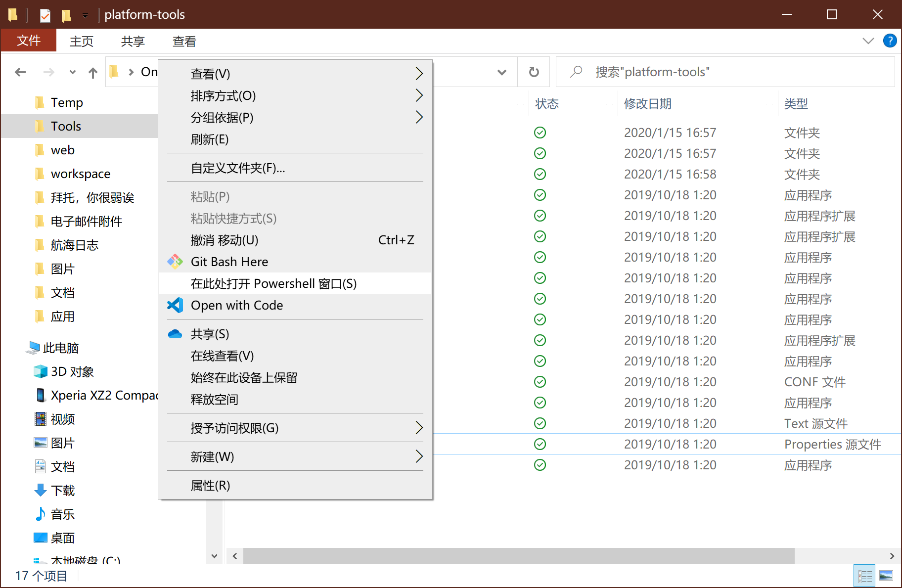Expand 排序方式(O) submenu
This screenshot has height=588, width=902.
point(295,95)
